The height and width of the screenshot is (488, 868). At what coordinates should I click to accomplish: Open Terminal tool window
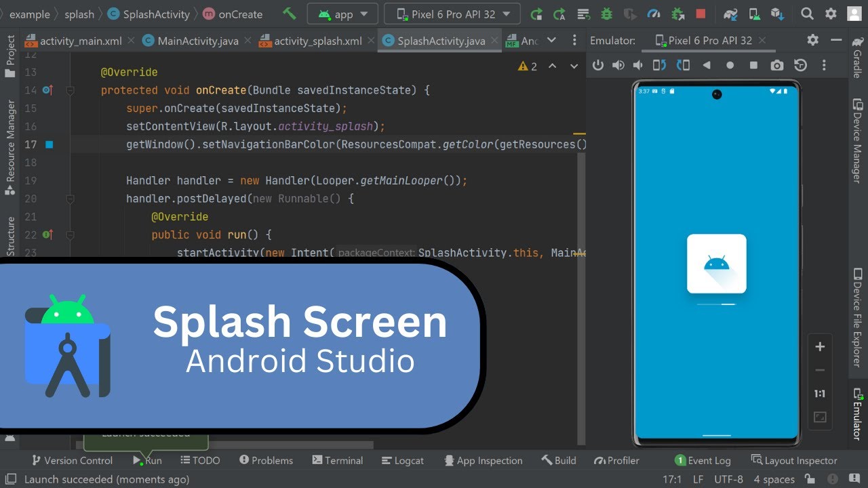tap(338, 460)
